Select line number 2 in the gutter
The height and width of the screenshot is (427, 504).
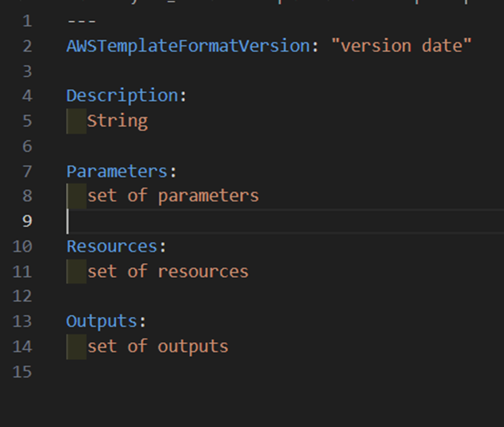click(27, 47)
